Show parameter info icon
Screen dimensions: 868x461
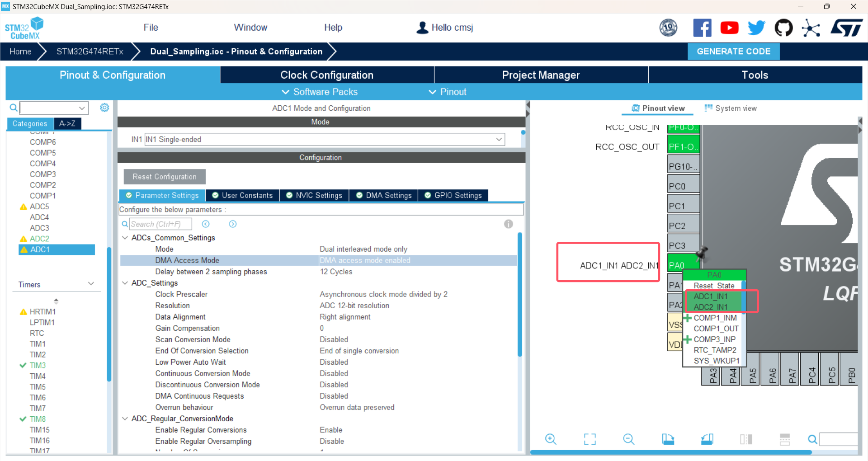point(509,224)
